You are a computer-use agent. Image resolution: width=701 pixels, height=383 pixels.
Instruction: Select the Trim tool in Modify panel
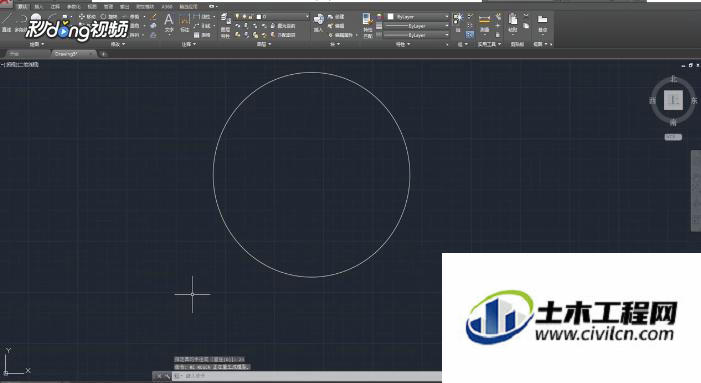(x=132, y=17)
